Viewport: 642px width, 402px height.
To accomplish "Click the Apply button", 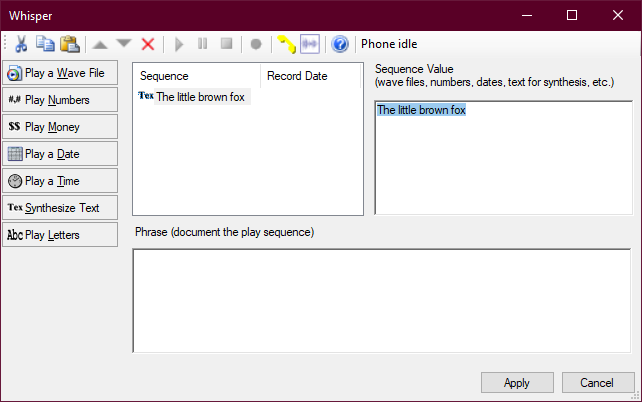I will (x=517, y=383).
